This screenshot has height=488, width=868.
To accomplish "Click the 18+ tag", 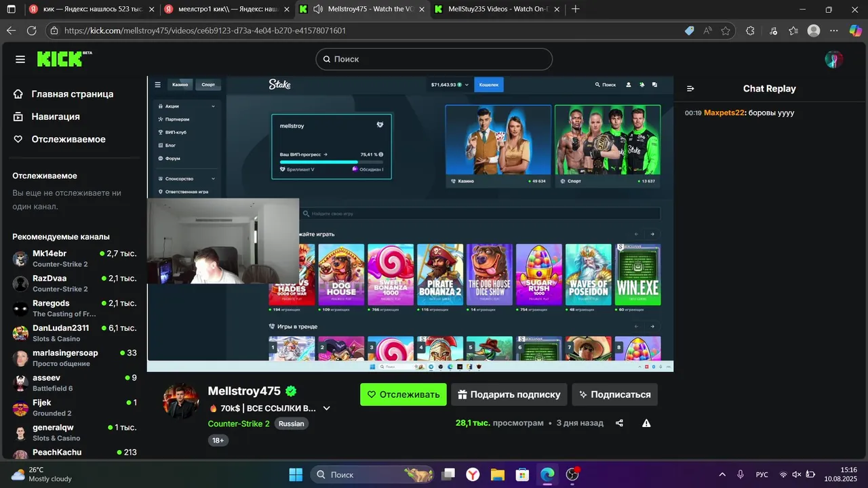I will point(218,440).
